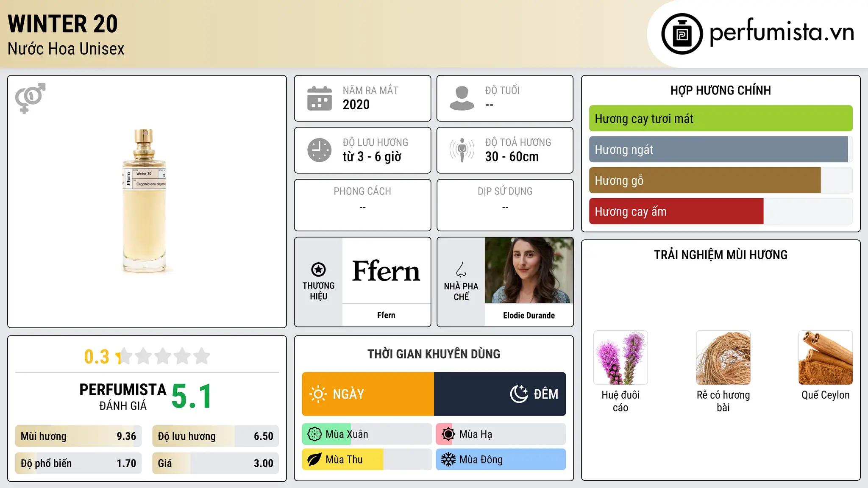Viewport: 868px width, 488px height.
Task: Click the Mùa Đông season bar
Action: pos(501,460)
